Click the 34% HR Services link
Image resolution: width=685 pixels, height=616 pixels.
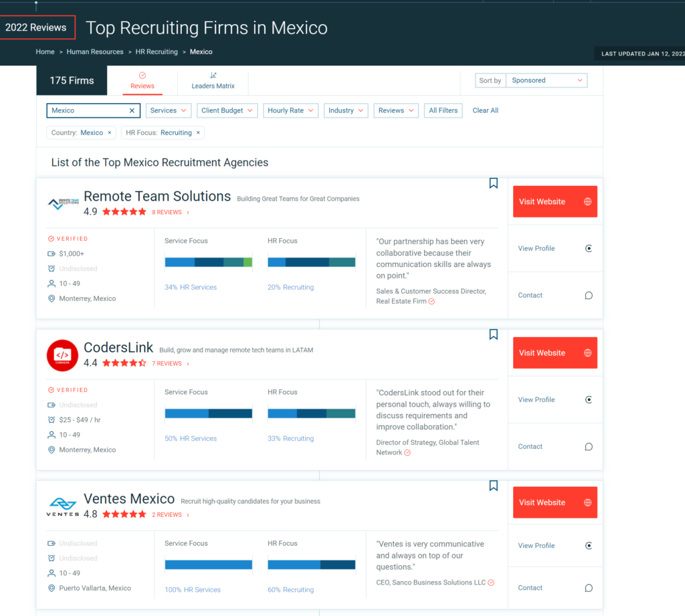pyautogui.click(x=191, y=287)
